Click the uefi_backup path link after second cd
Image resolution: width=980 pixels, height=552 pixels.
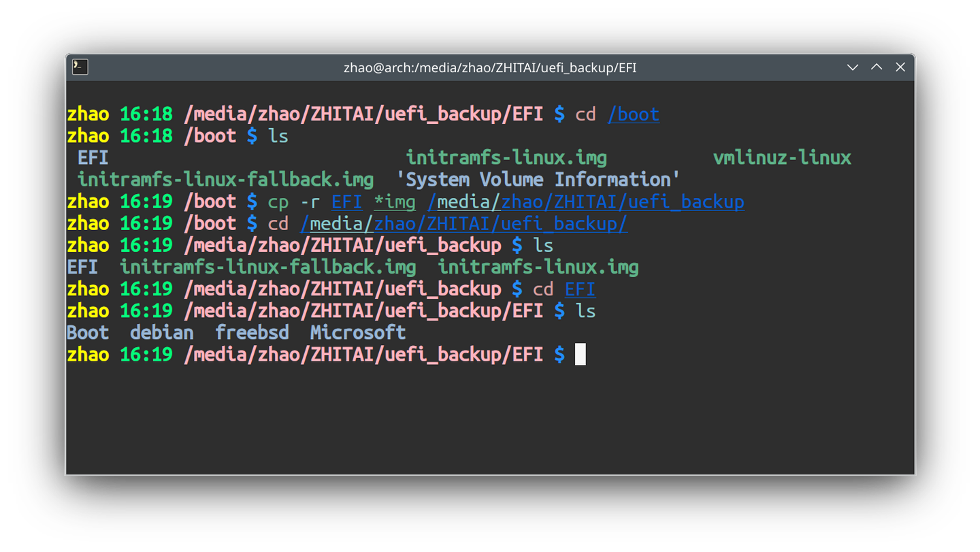coord(463,223)
